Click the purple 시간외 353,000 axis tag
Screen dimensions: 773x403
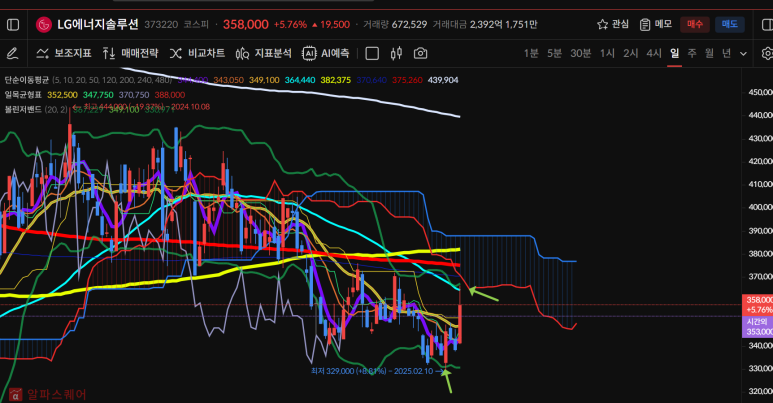758,327
